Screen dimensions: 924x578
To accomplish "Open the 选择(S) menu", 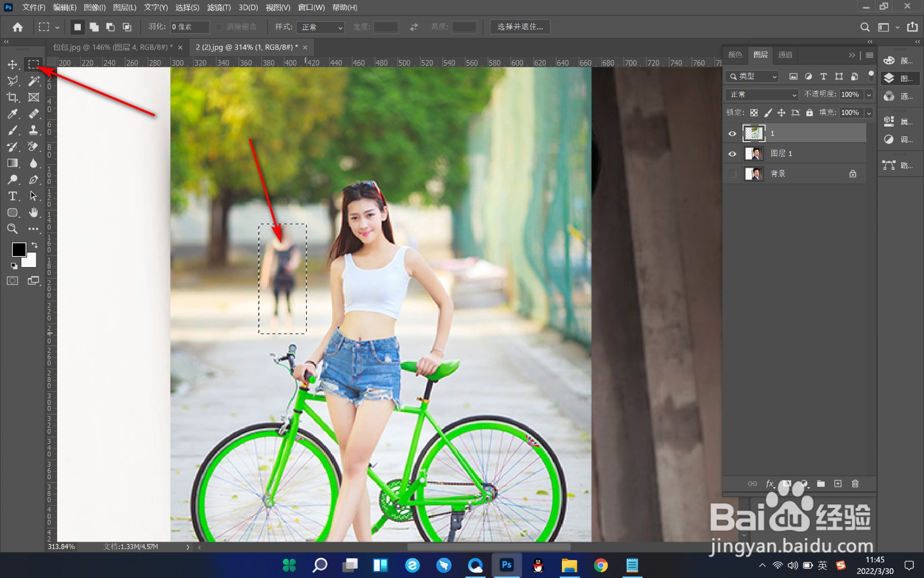I will tap(187, 8).
